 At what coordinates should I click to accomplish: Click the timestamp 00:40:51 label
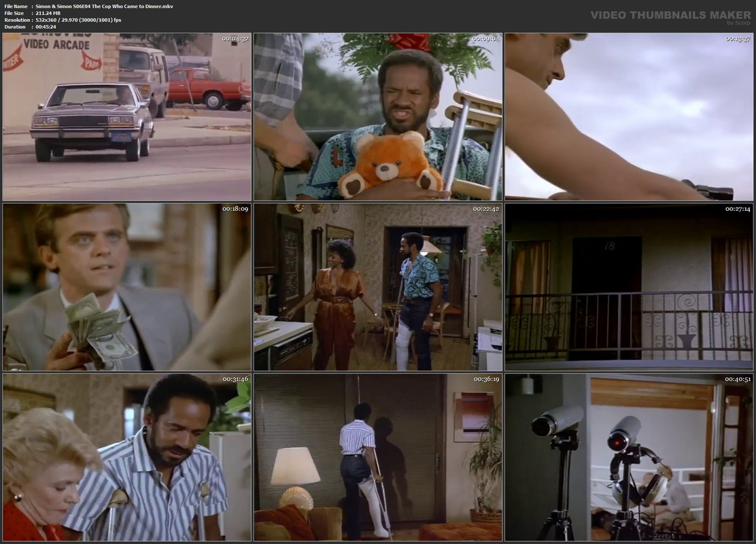(x=738, y=379)
